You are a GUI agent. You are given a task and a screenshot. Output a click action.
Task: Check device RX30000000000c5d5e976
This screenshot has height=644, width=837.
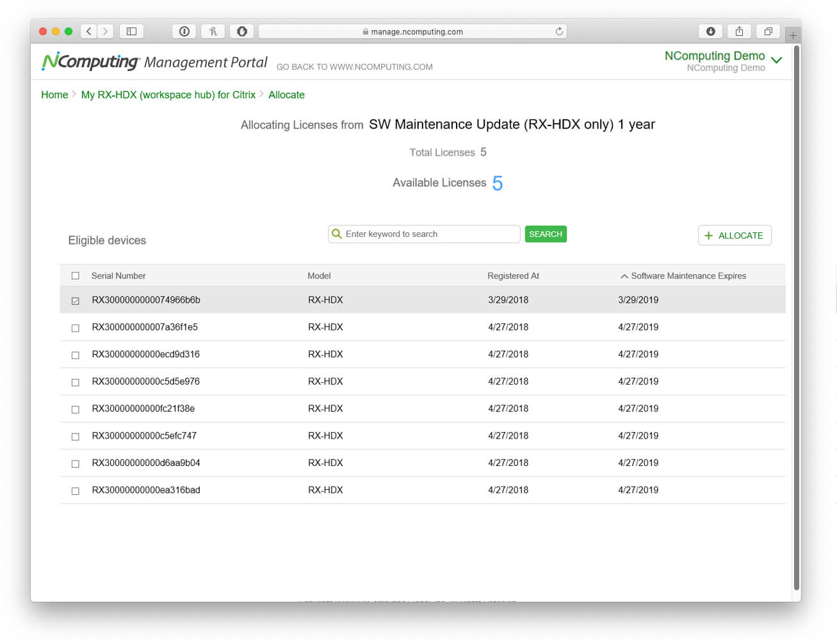76,382
